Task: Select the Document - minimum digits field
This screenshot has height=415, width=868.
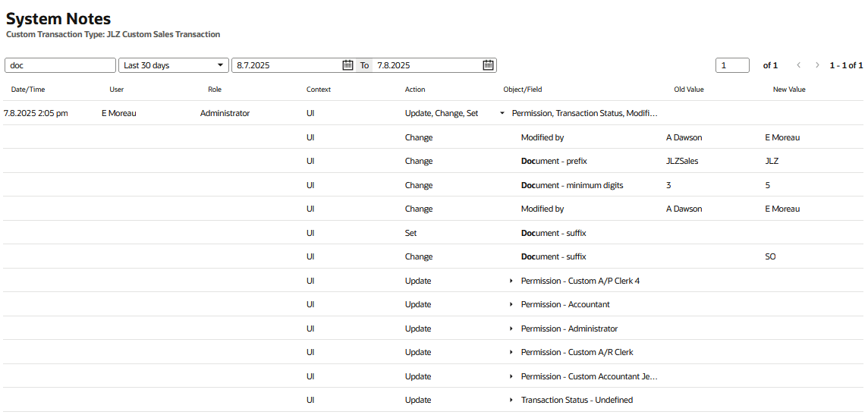Action: pyautogui.click(x=572, y=185)
